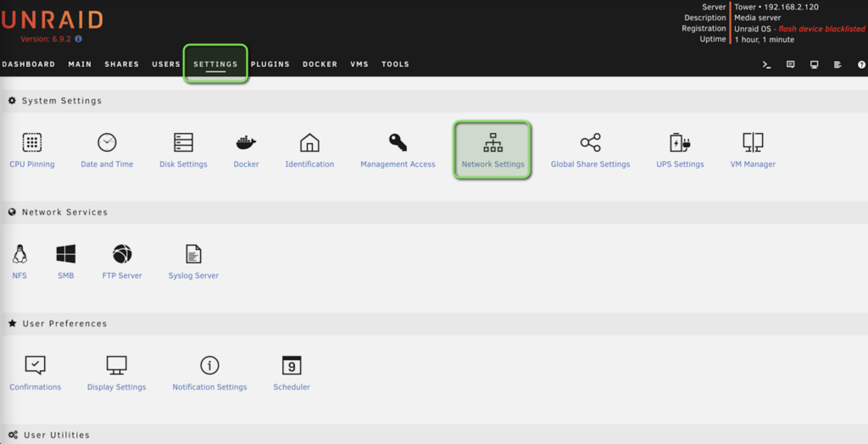Open Global Share Settings icon
This screenshot has width=868, height=444.
point(590,142)
